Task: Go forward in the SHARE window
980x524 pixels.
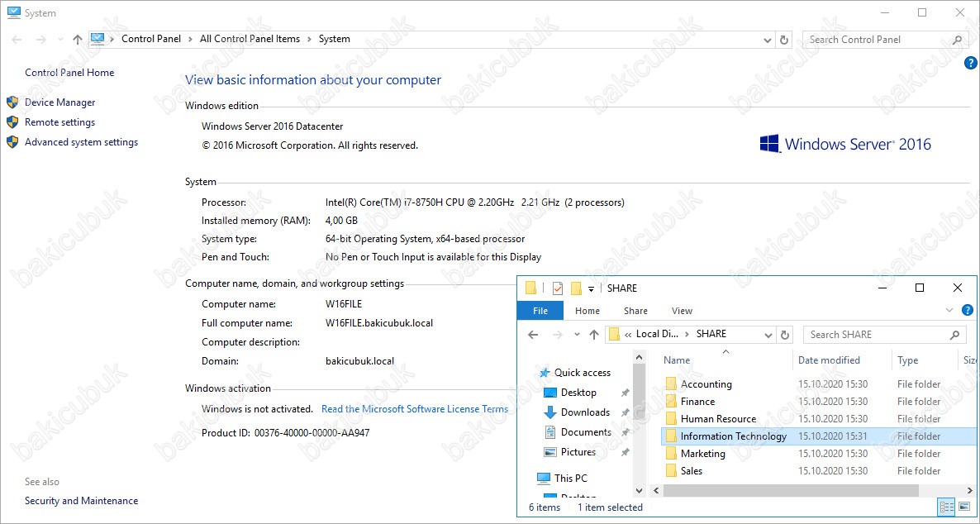Action: pyautogui.click(x=558, y=335)
